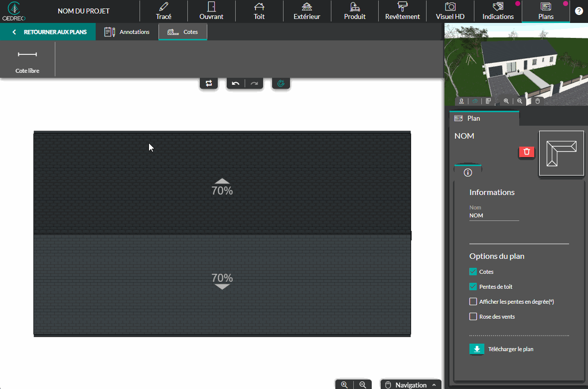588x389 pixels.
Task: Enable Afficher les pentes en degré
Action: [473, 302]
